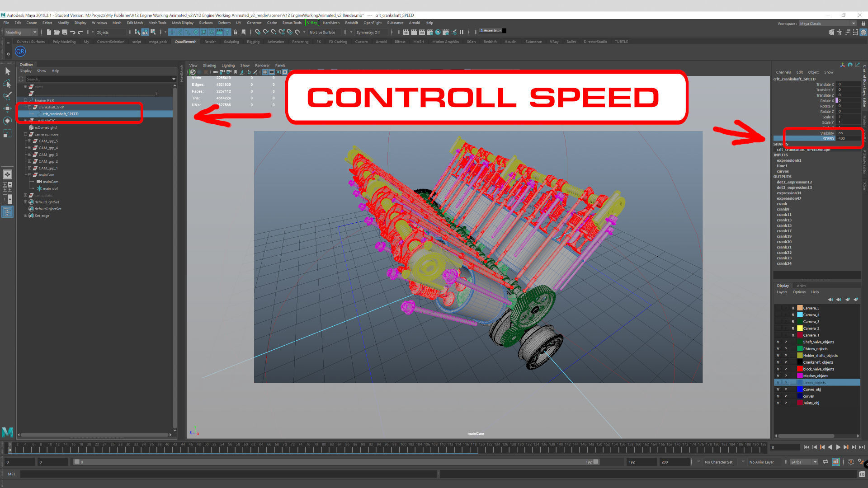Expand the CAM_grp_5 node in Outliner
868x488 pixels.
[x=30, y=141]
